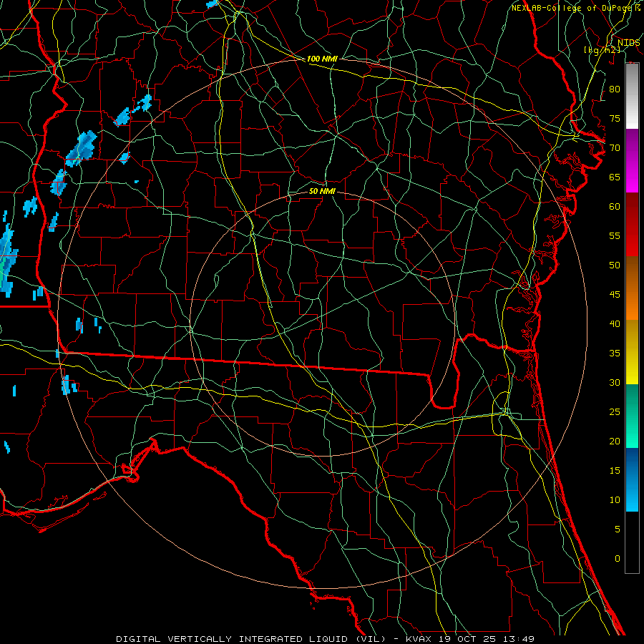Click the 50 NMI range ring label
Viewport: 644px width, 644px height.
[322, 191]
